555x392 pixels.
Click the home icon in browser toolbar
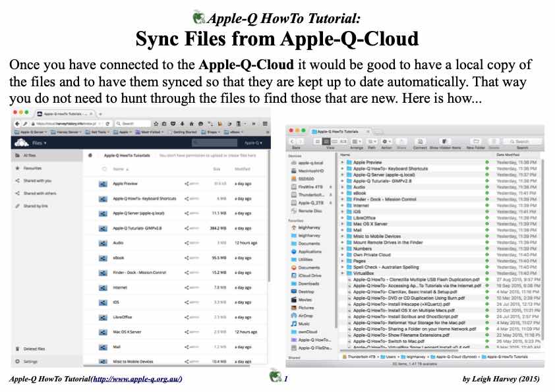(192, 124)
